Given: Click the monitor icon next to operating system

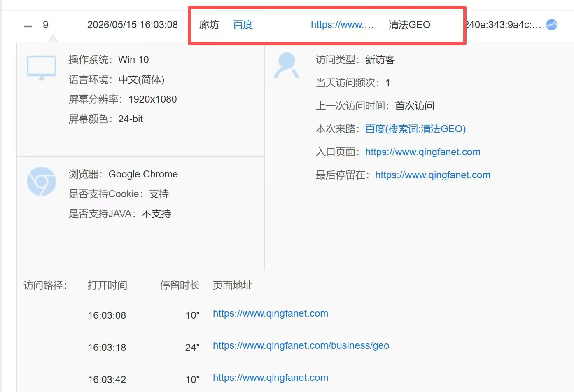Looking at the screenshot, I should (42, 68).
